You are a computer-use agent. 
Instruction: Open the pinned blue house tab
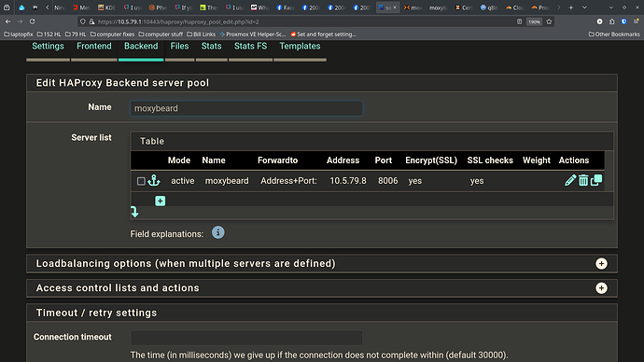[21, 7]
